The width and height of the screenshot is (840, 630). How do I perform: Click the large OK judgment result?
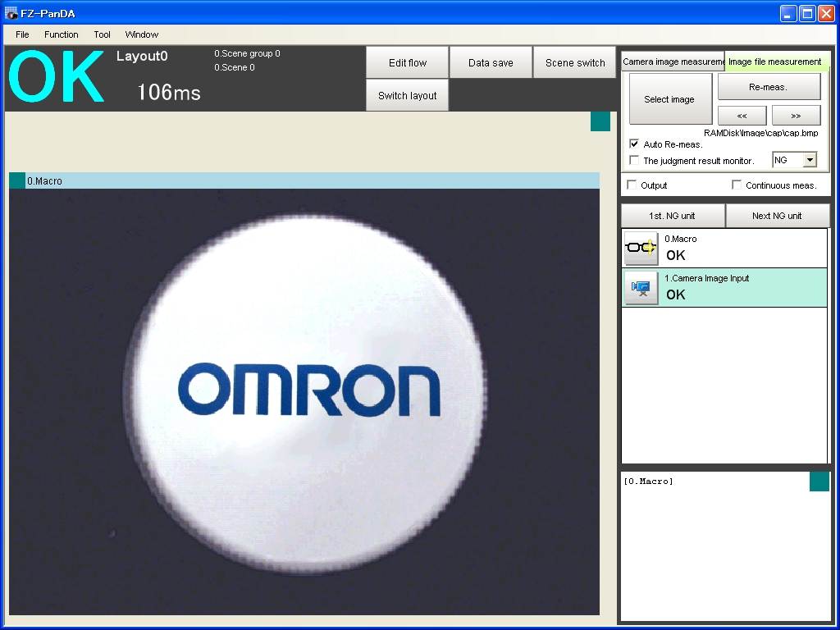(57, 76)
